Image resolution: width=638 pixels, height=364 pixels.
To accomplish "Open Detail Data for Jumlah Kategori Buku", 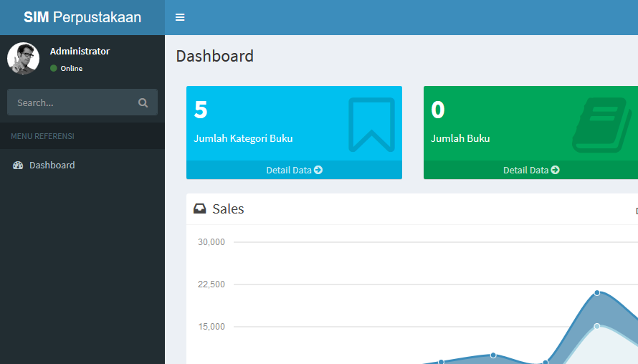I will coord(294,170).
